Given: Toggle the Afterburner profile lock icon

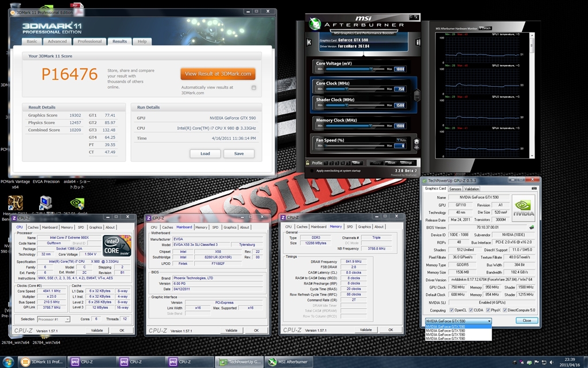Looking at the screenshot, I should pyautogui.click(x=308, y=163).
